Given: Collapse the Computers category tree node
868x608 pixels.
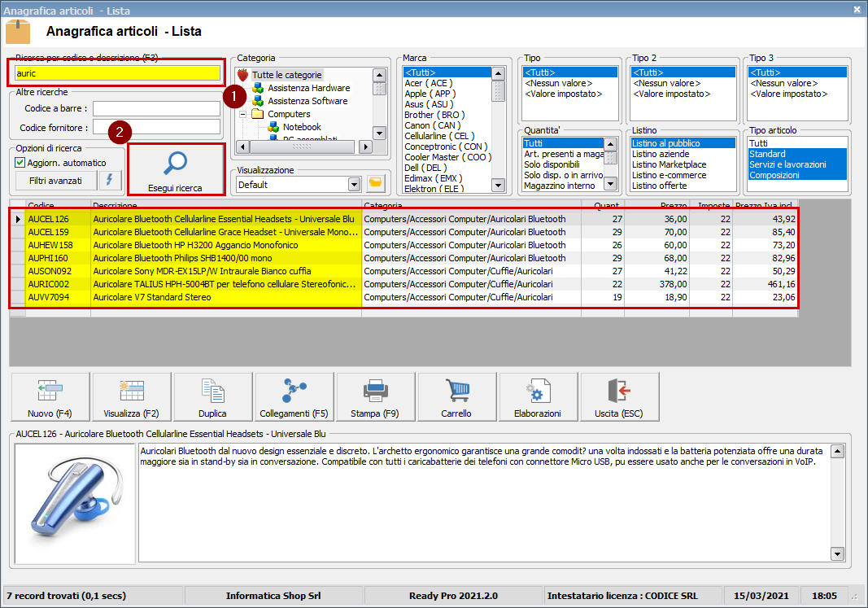Looking at the screenshot, I should point(242,115).
